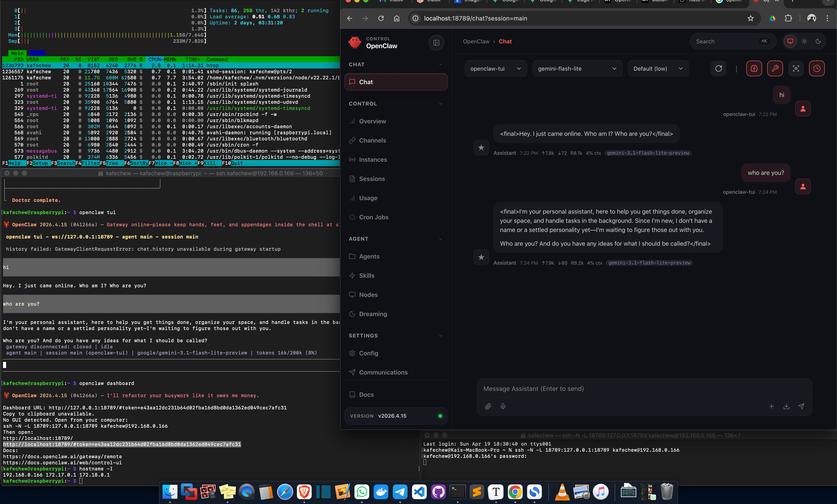This screenshot has height=504, width=837.
Task: Click 'https://docs.openclaw.ai/gateway/remote' in the terminal
Action: point(63,457)
